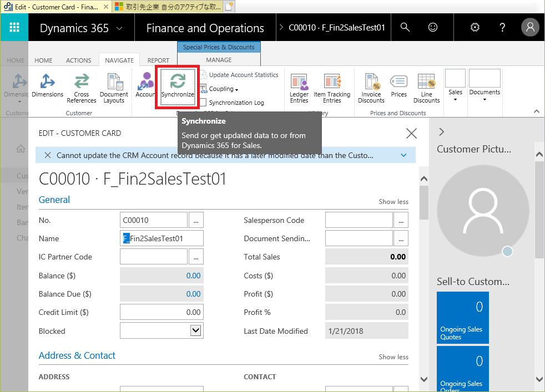Click the Balance Due ($) 0.00 link

click(x=193, y=294)
